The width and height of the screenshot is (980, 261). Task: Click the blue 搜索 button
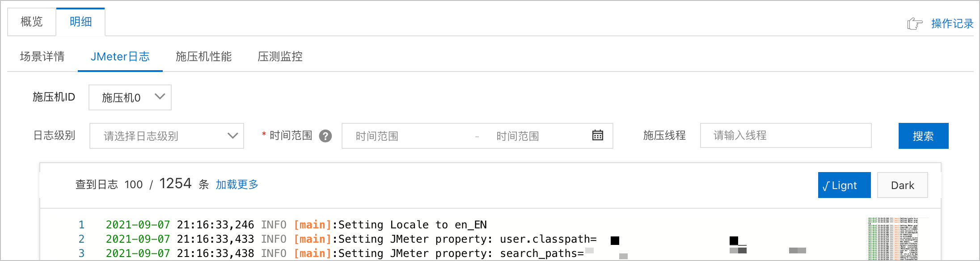coord(923,136)
